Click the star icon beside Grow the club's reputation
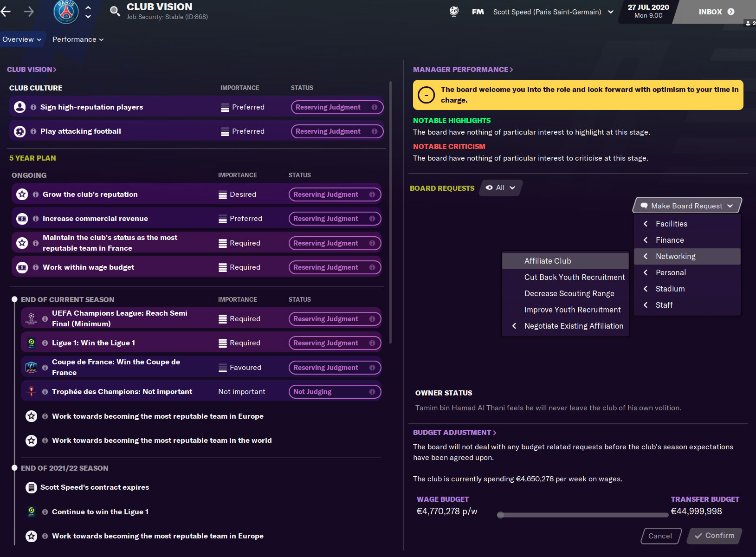The height and width of the screenshot is (557, 756). coord(22,194)
